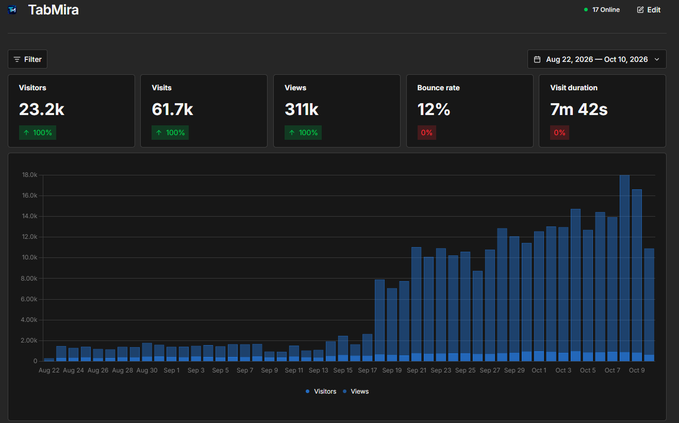
Task: Click the Bounce rate 0% badge
Action: click(x=427, y=132)
